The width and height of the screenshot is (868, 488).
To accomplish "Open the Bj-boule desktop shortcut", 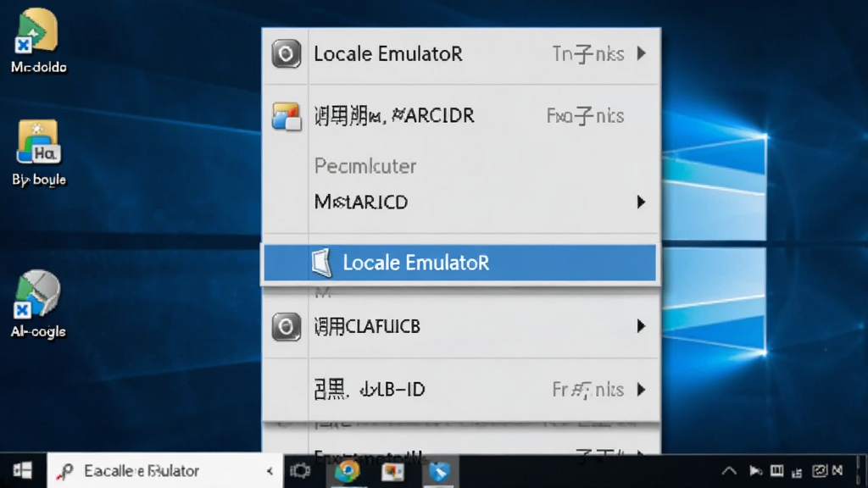I will 39,152.
